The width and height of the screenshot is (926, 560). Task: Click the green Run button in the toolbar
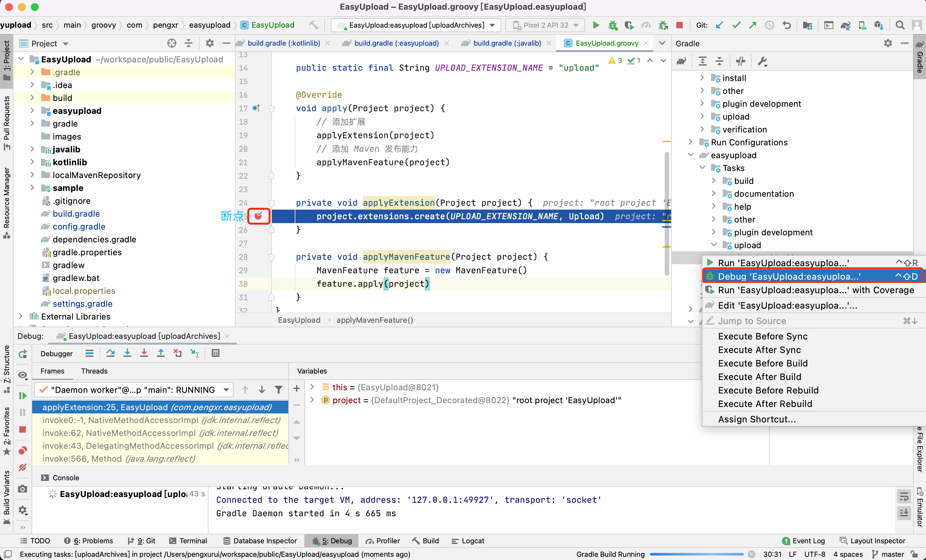pos(596,25)
